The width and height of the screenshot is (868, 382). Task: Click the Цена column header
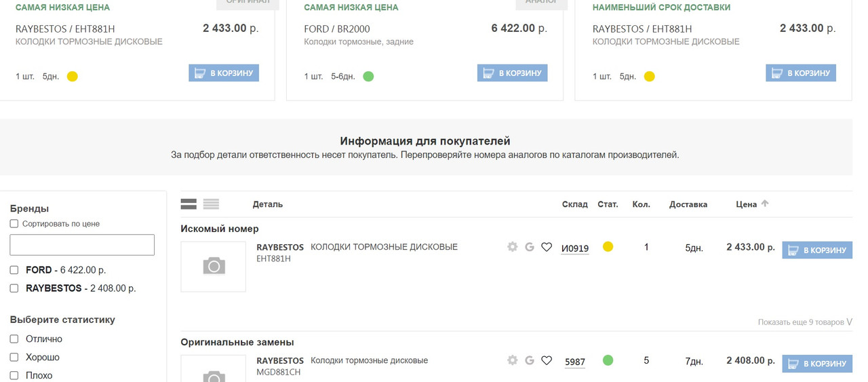pyautogui.click(x=747, y=204)
